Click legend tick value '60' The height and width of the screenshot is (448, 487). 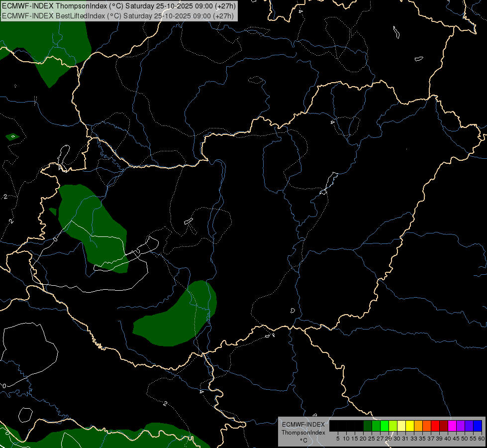click(x=482, y=439)
